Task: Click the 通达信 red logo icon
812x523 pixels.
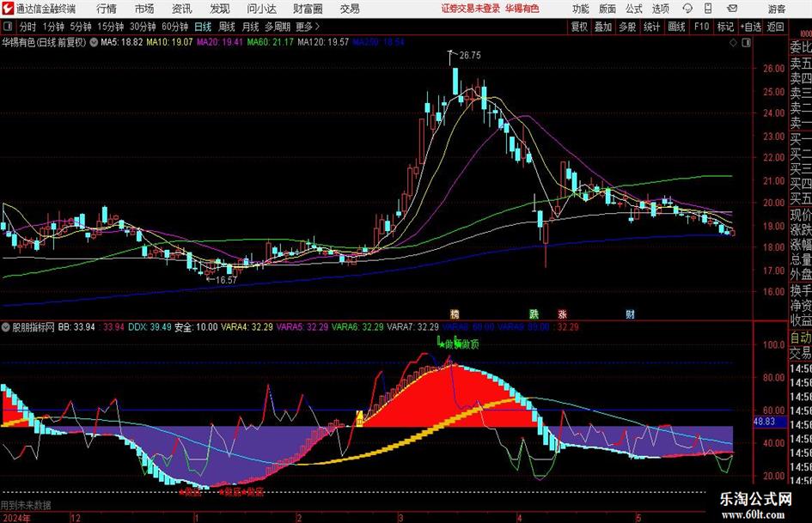Action: click(x=8, y=9)
